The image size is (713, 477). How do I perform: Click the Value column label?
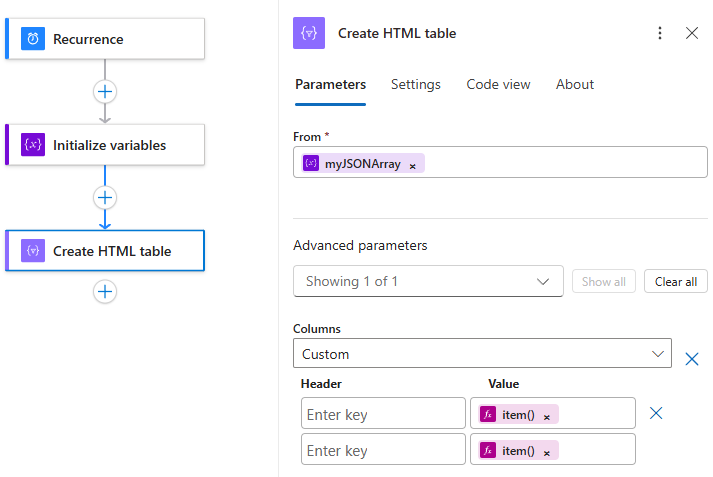[503, 384]
